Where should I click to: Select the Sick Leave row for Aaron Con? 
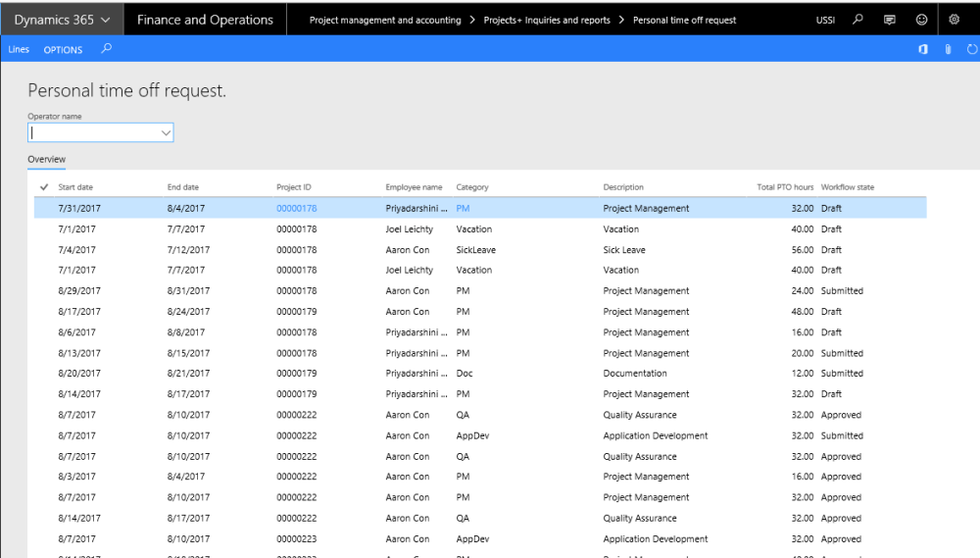point(624,250)
